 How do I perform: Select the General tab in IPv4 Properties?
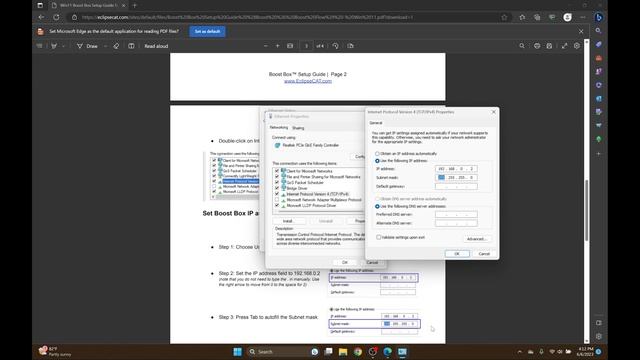(x=376, y=123)
